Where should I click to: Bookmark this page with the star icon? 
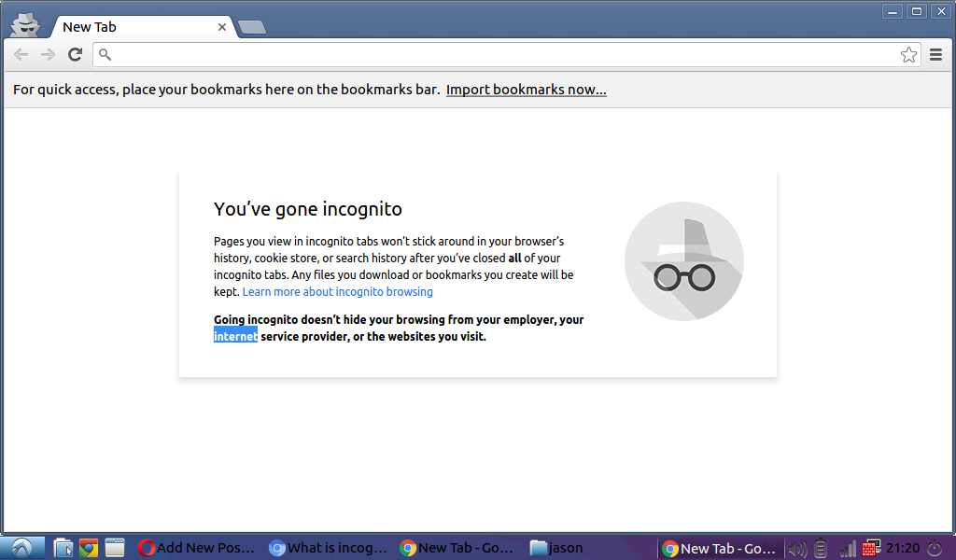pyautogui.click(x=908, y=55)
